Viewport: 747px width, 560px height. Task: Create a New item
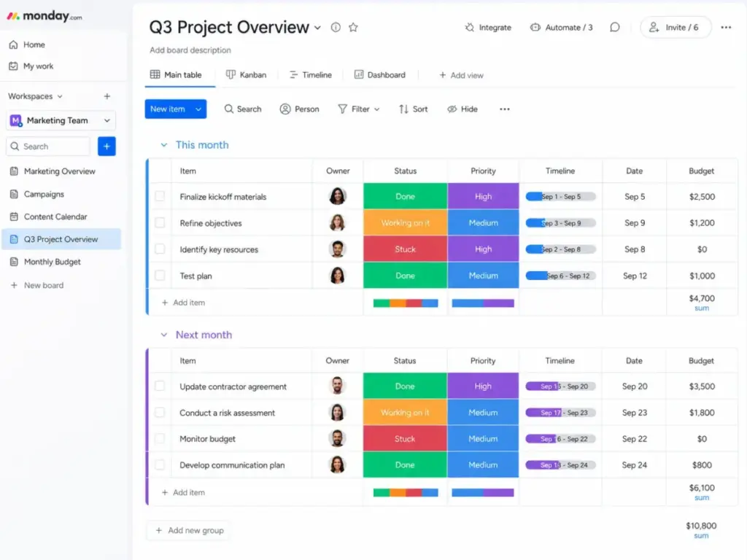click(x=168, y=109)
